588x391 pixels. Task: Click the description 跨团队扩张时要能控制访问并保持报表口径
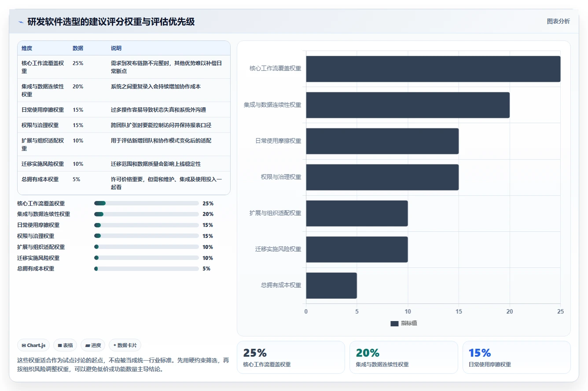point(161,125)
